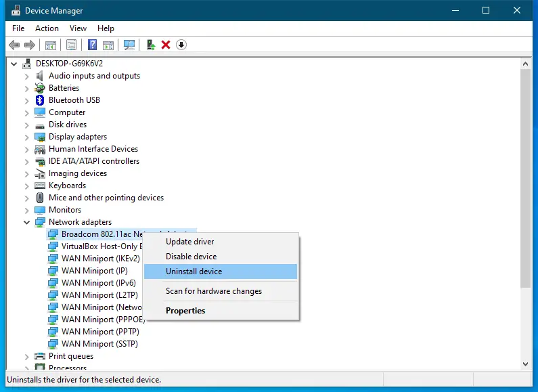
Task: Click the vertical scrollbar thumb
Action: click(x=525, y=179)
